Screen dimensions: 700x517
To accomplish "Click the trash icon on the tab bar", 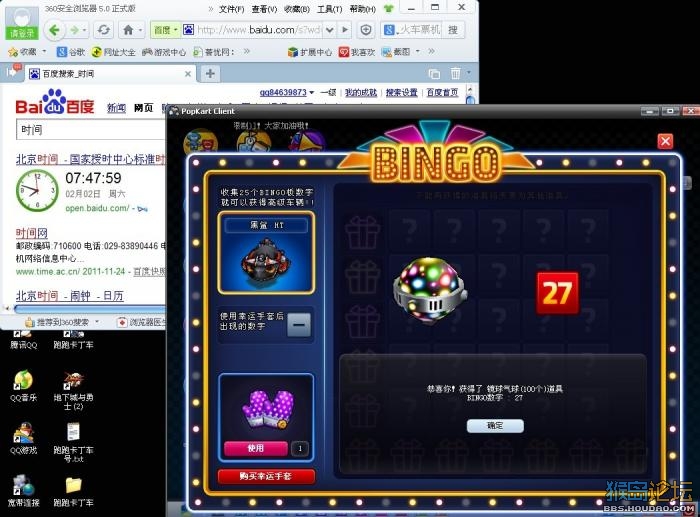I will click(x=455, y=73).
